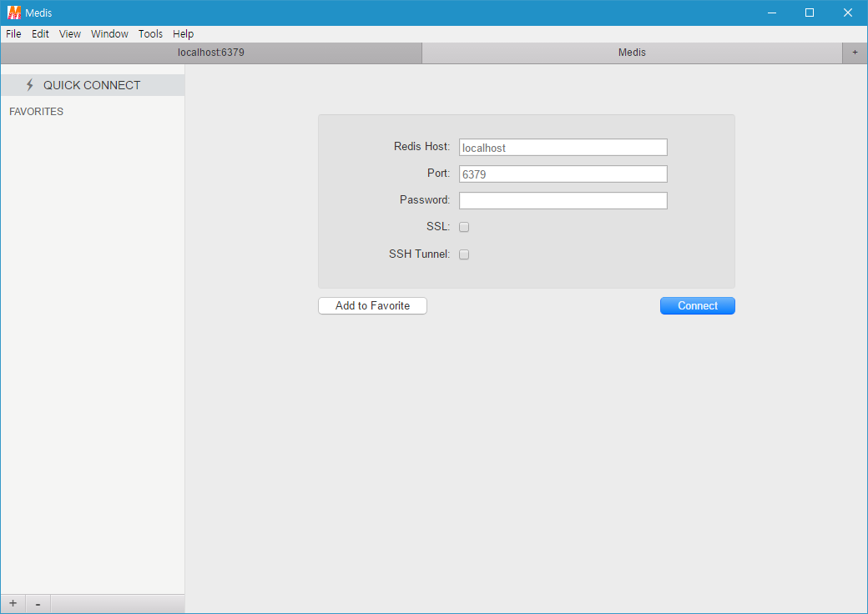Image resolution: width=868 pixels, height=614 pixels.
Task: Open the Tools menu
Action: (x=150, y=33)
